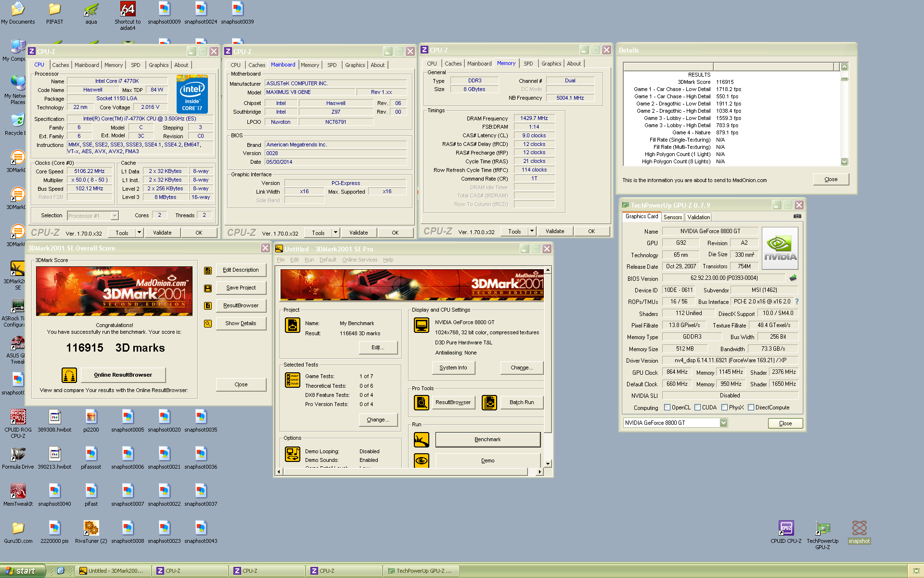This screenshot has height=578, width=924.
Task: Click the Benchmark run icon
Action: pos(422,439)
